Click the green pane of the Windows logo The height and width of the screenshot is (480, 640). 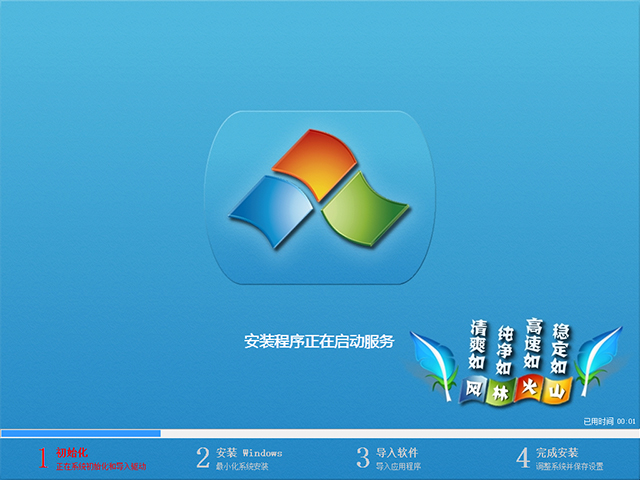click(x=364, y=210)
